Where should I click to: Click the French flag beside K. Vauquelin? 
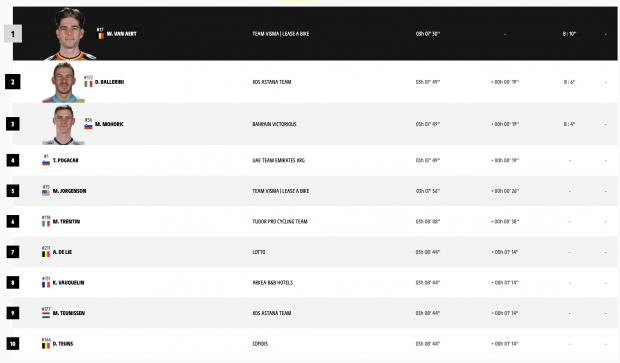click(x=46, y=284)
